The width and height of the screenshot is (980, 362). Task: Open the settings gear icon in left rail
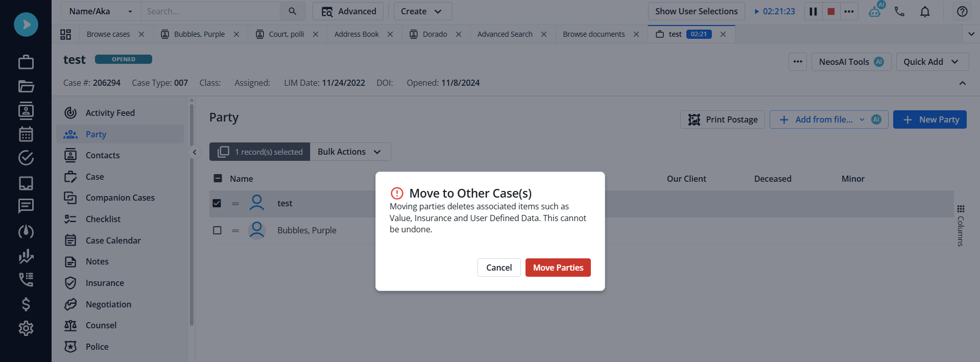coord(26,328)
